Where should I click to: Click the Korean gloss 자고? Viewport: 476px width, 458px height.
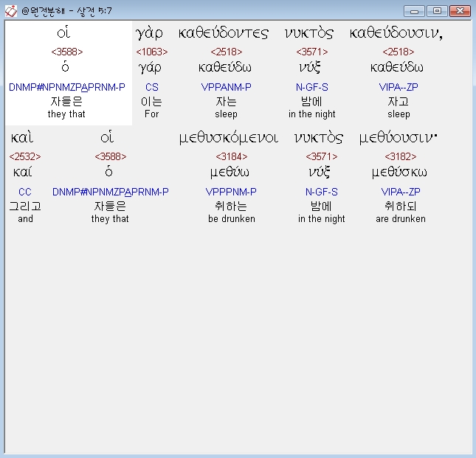point(399,101)
